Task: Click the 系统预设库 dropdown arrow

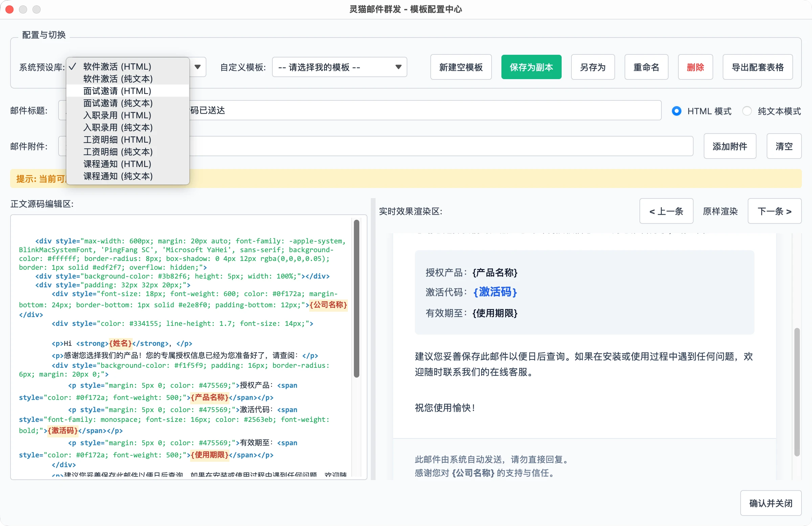Action: pyautogui.click(x=198, y=67)
